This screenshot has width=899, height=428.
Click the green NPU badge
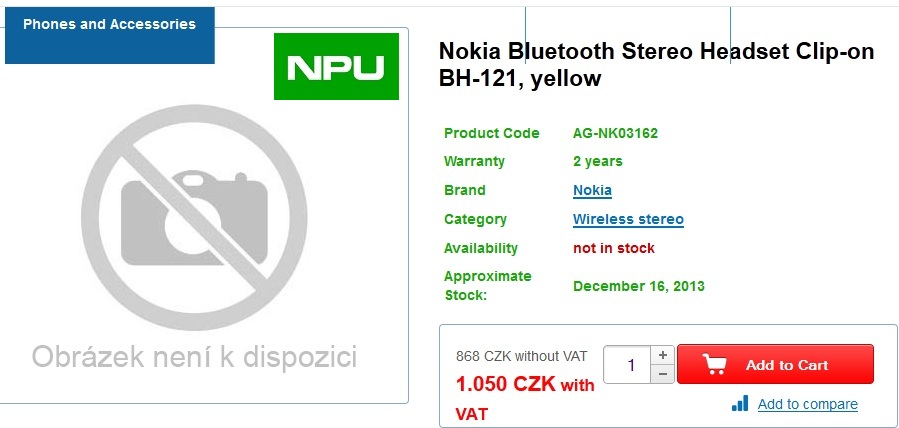336,67
